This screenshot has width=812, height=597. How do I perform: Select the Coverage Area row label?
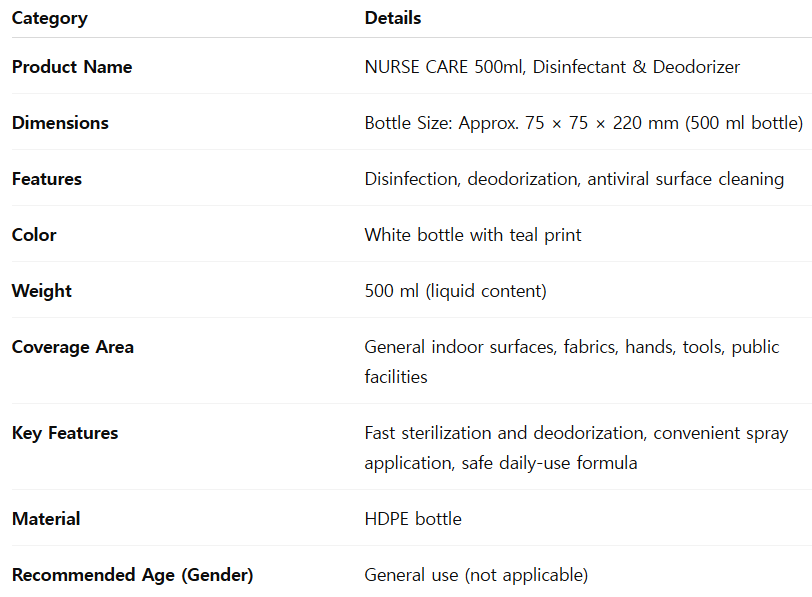(x=72, y=346)
